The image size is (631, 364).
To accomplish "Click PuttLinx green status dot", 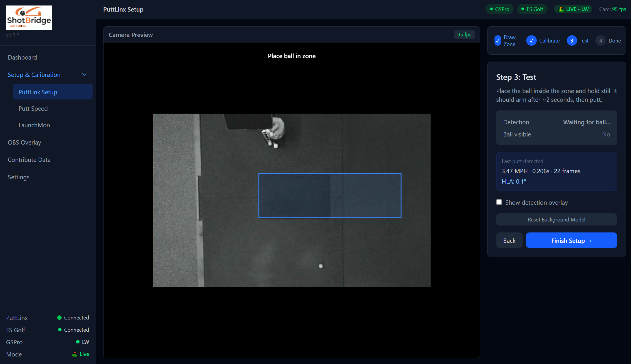I will (59, 317).
